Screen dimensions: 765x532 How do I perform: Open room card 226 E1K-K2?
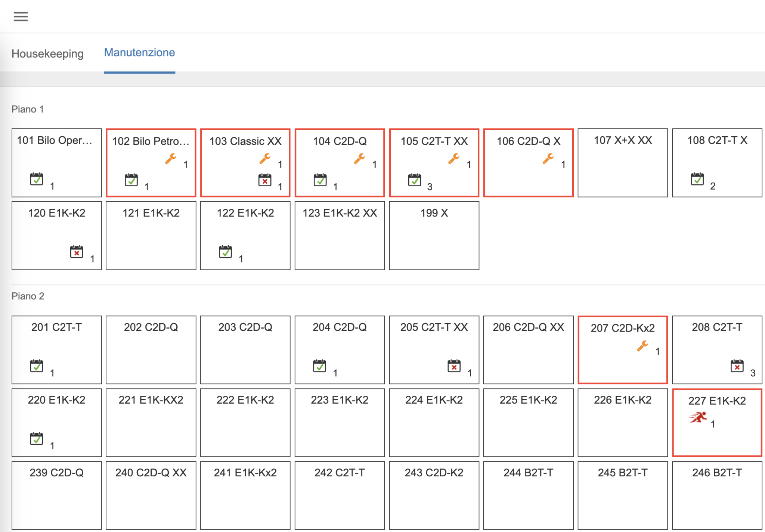[x=623, y=423]
